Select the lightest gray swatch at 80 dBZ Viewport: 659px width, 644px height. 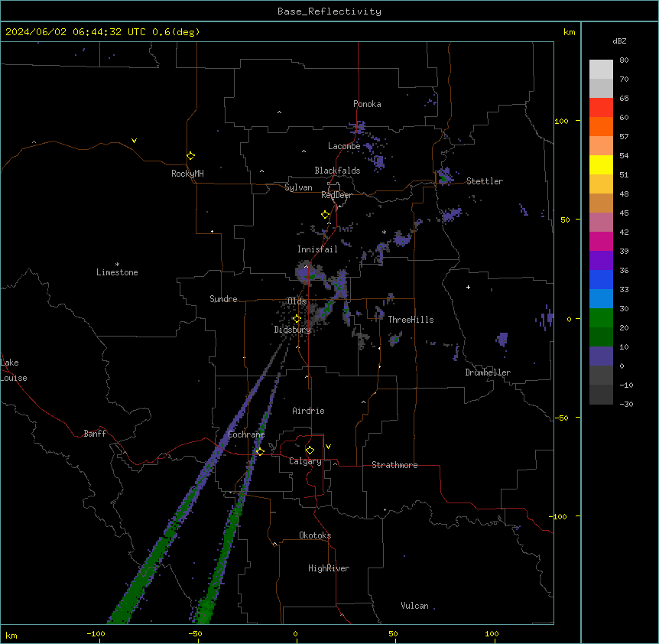(x=601, y=70)
